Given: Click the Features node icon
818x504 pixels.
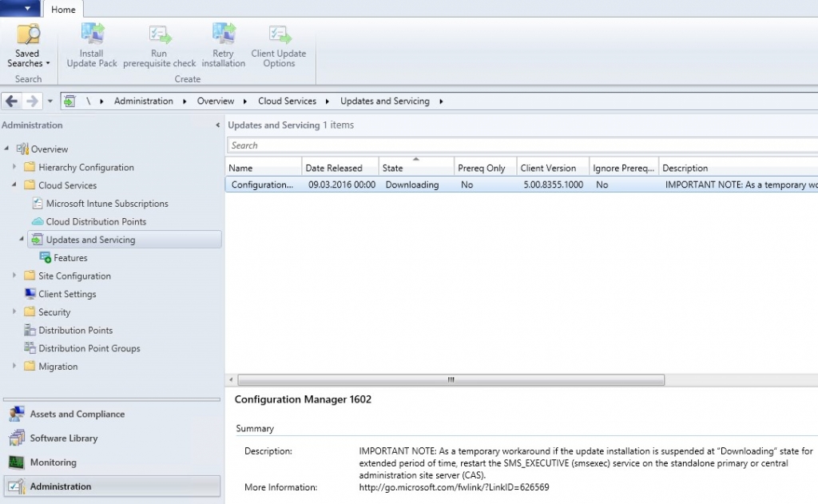Looking at the screenshot, I should click(46, 257).
